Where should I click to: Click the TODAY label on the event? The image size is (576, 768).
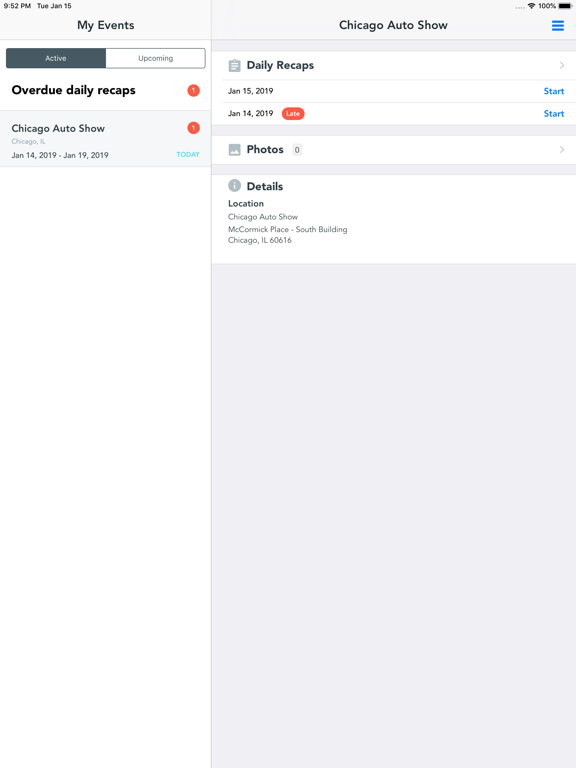click(x=188, y=154)
